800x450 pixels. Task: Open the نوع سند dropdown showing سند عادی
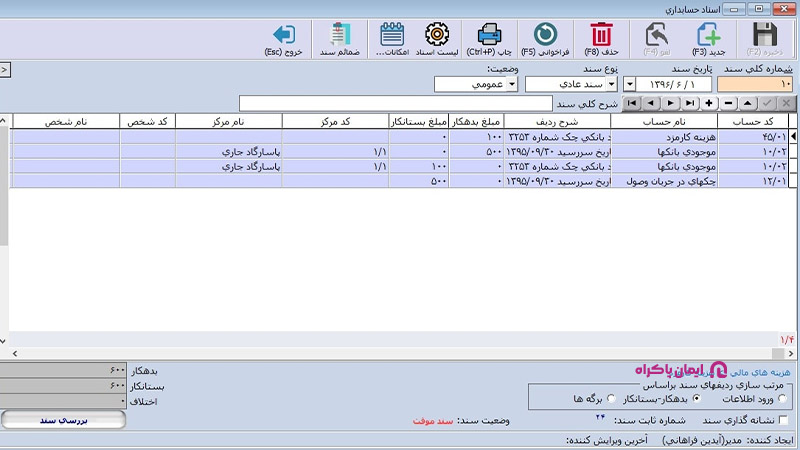(x=611, y=84)
